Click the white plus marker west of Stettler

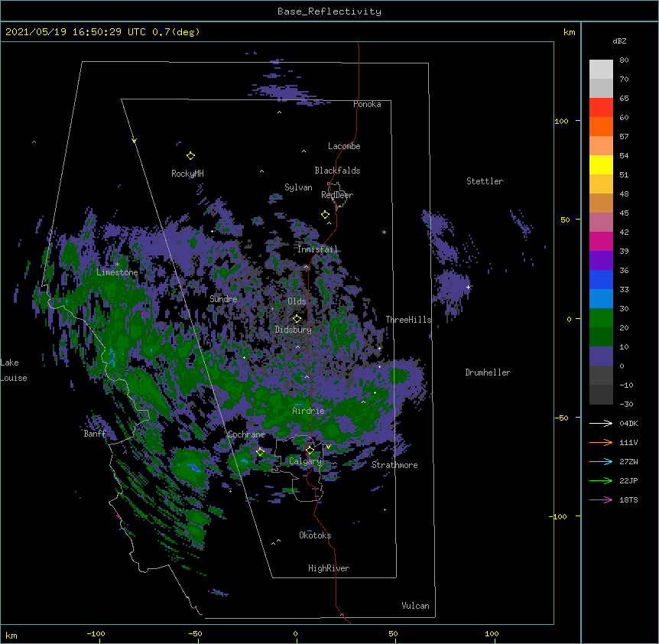coord(468,287)
